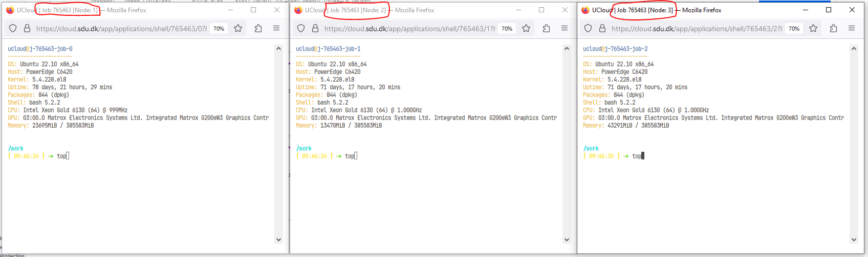Open Firefox application menu in Node 1 window
868x257 pixels.
276,29
